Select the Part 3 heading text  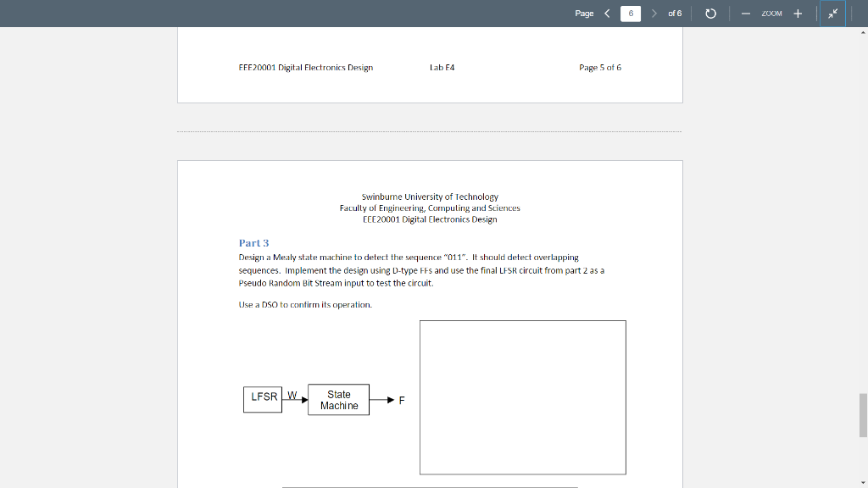point(253,242)
